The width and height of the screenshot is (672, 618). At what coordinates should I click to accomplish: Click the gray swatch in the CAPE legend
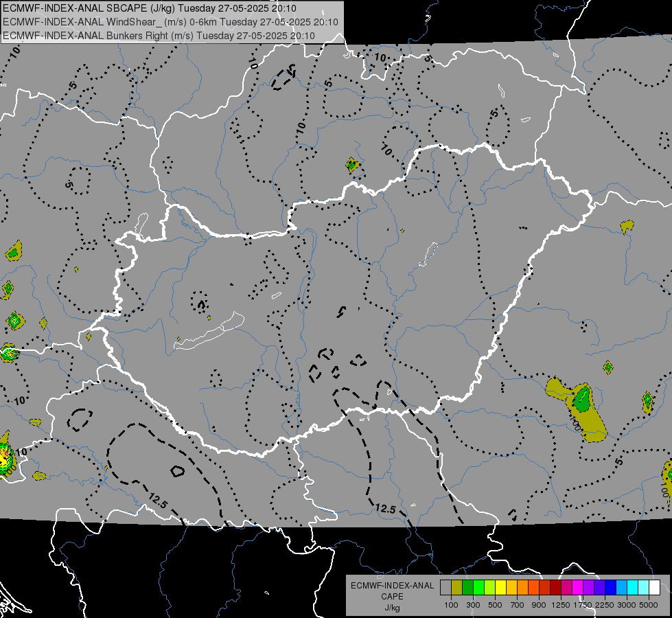[446, 588]
